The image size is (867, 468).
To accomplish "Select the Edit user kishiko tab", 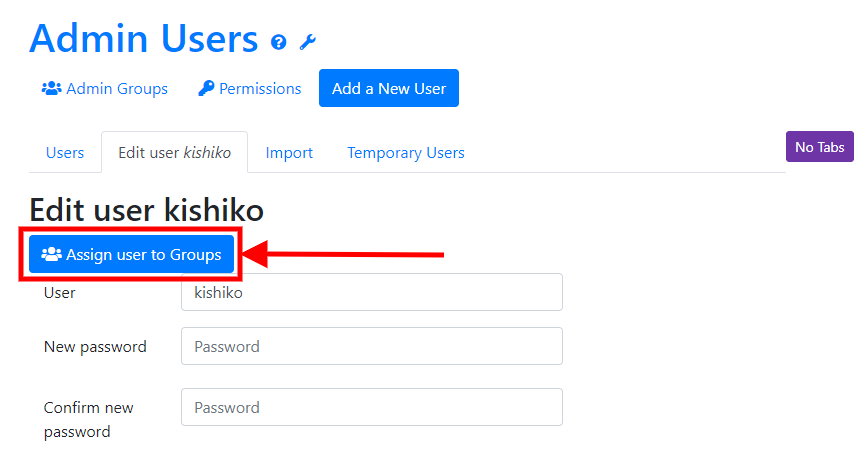I will point(175,153).
